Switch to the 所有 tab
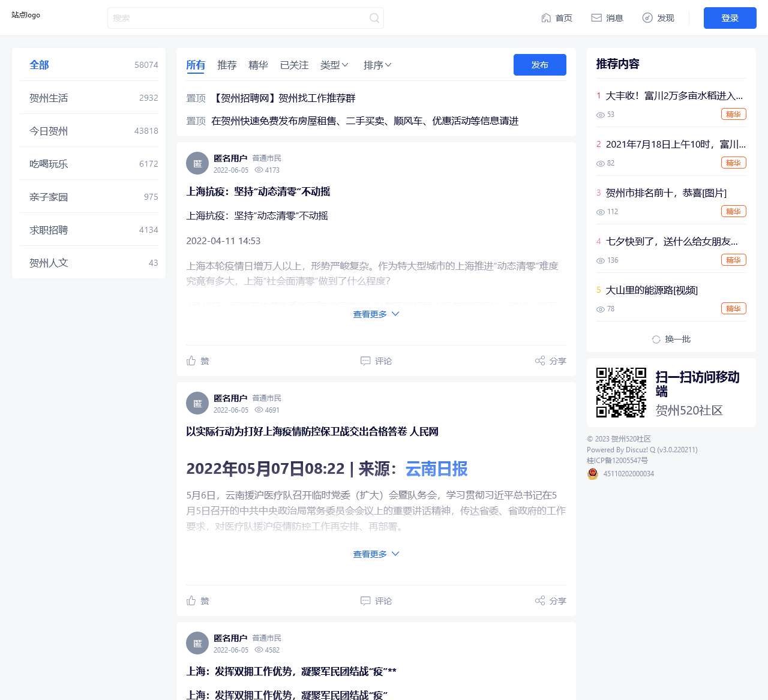The height and width of the screenshot is (700, 768). [x=196, y=65]
